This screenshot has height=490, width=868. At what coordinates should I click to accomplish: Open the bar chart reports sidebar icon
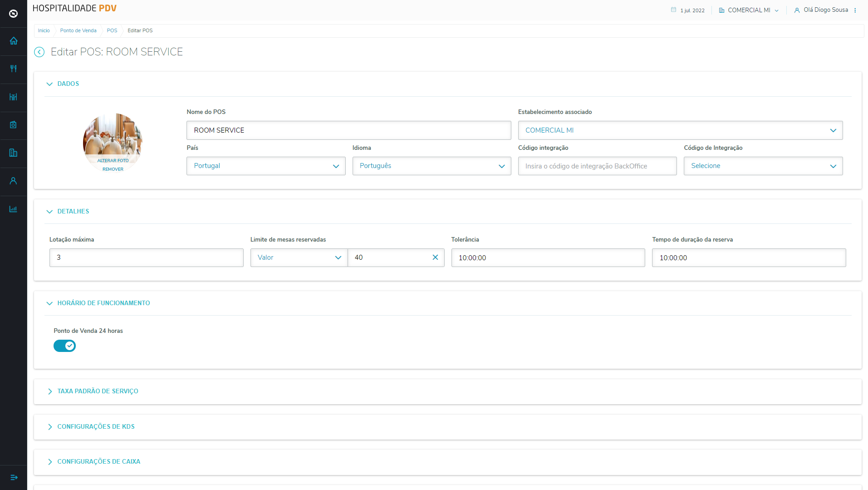[x=14, y=209]
